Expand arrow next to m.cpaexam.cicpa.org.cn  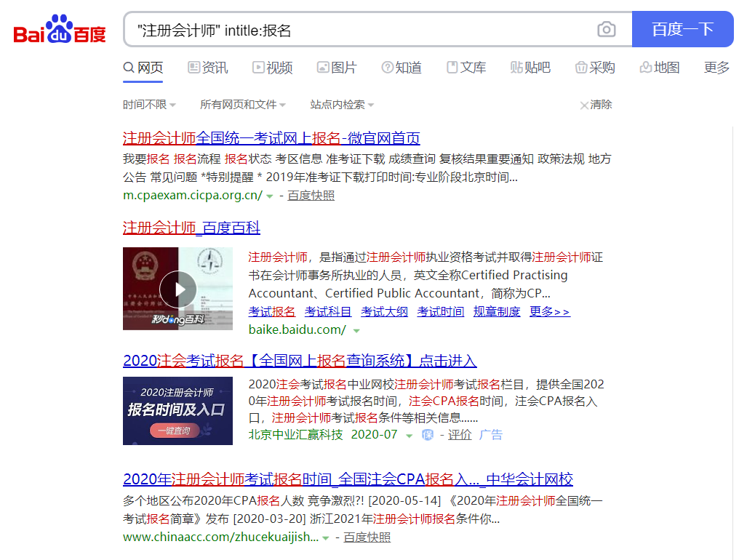click(x=270, y=196)
